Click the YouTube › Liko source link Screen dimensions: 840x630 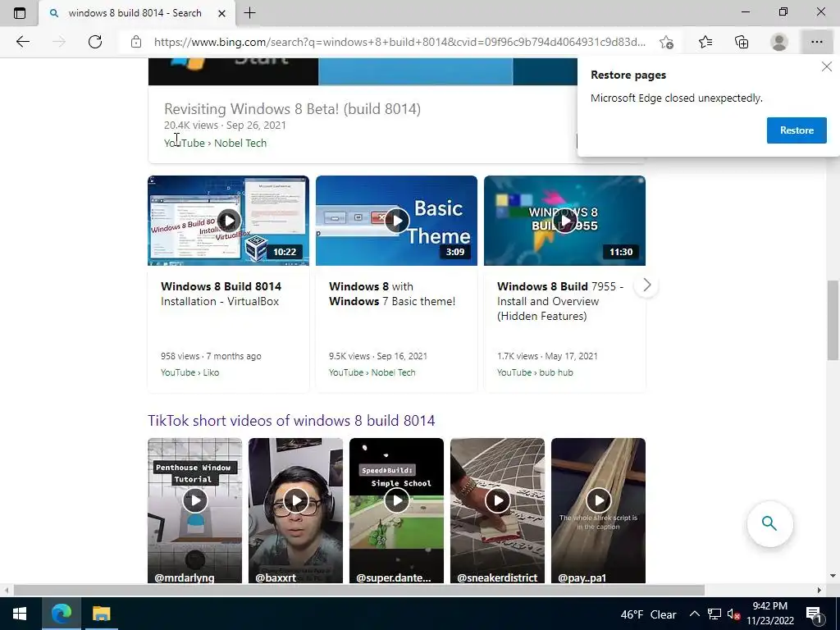[x=189, y=372]
